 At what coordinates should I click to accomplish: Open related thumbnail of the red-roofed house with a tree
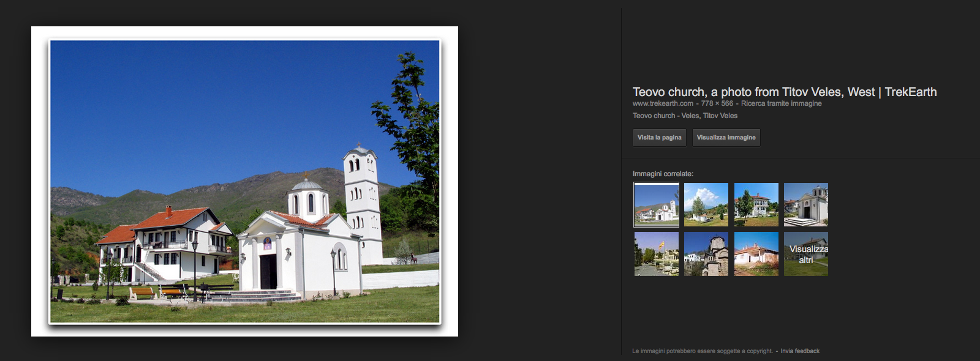tap(756, 204)
